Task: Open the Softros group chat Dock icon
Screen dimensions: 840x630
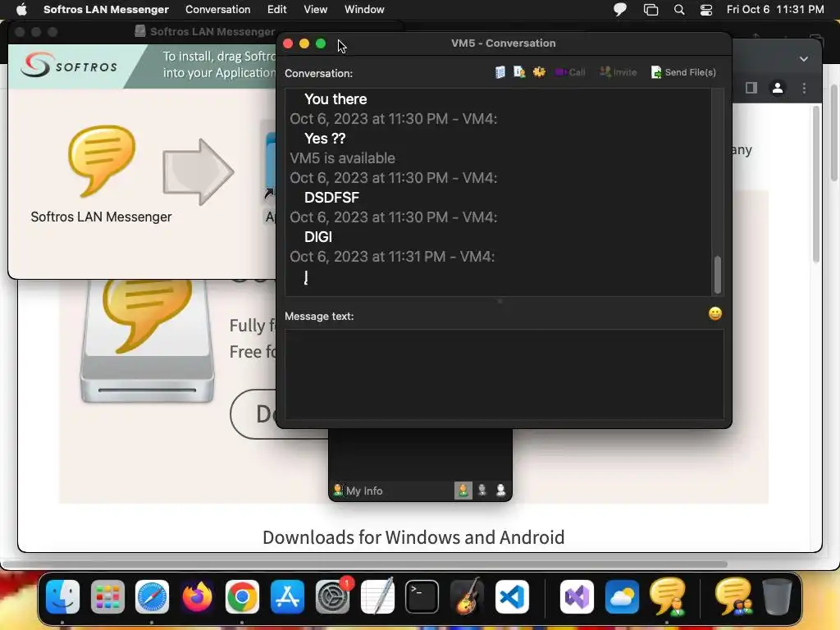Action: pyautogui.click(x=733, y=596)
